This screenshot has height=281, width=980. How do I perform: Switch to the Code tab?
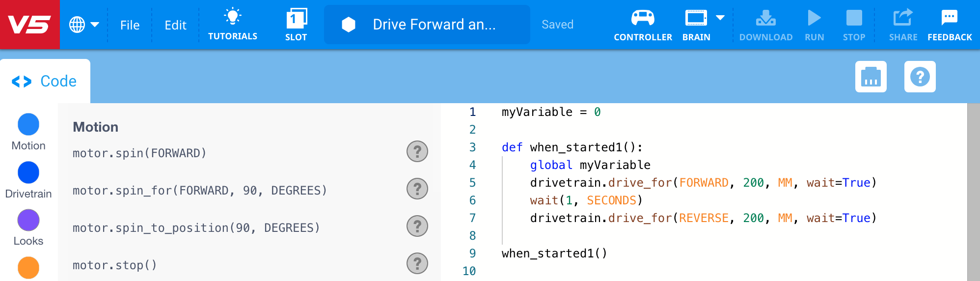45,81
